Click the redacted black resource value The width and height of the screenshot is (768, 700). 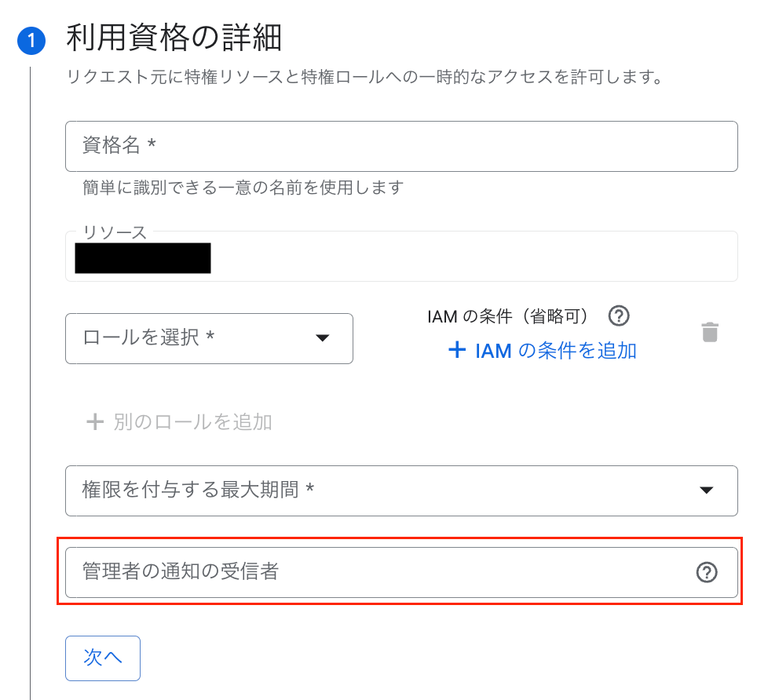click(143, 258)
